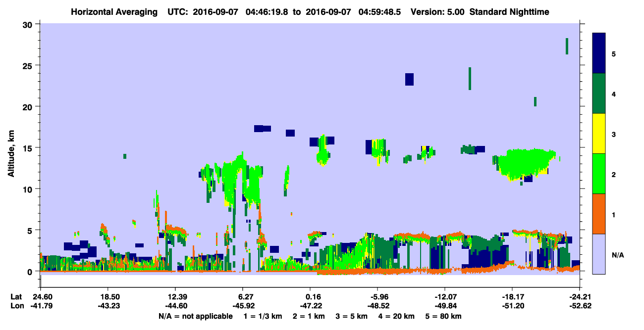644x330 pixels.
Task: Click the yellow color bar segment for 3
Action: 599,134
